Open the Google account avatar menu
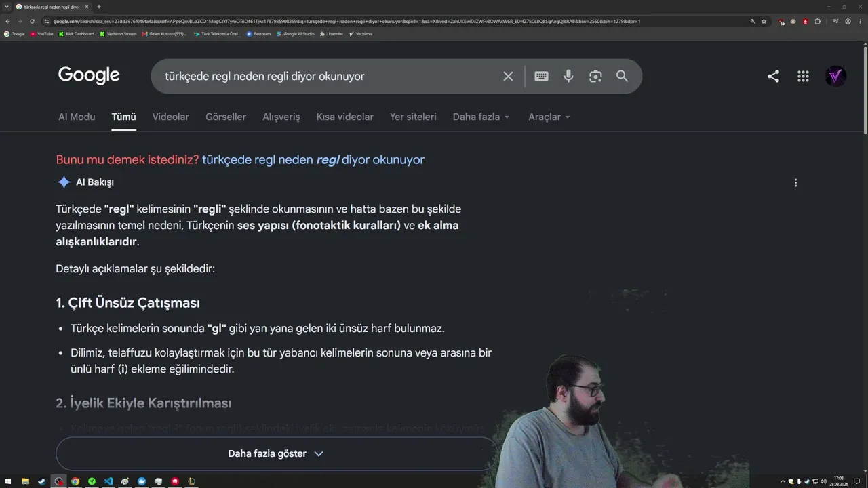 (835, 76)
